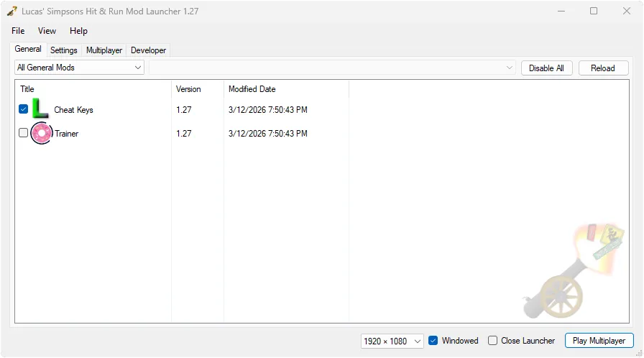Maximize the Mod Launcher window
Screen dimensions: 644x358
594,11
